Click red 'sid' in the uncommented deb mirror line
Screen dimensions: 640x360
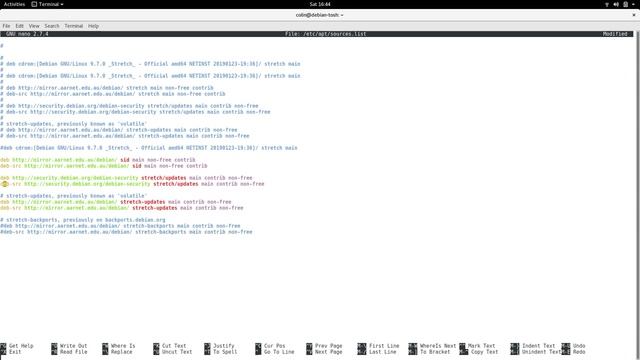[124, 160]
